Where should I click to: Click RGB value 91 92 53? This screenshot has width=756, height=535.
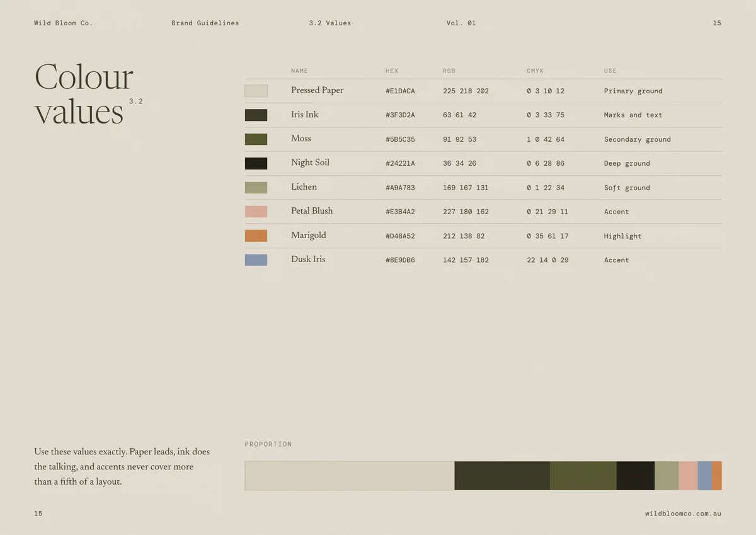[x=459, y=140]
